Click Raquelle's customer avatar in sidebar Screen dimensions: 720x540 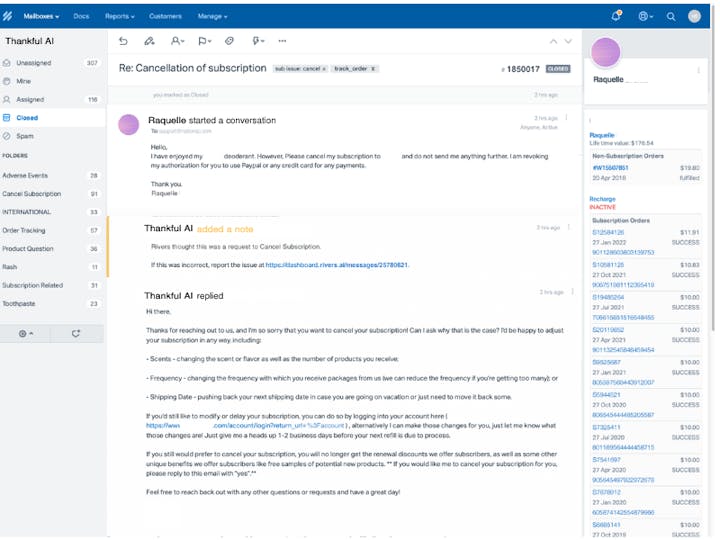(x=606, y=53)
